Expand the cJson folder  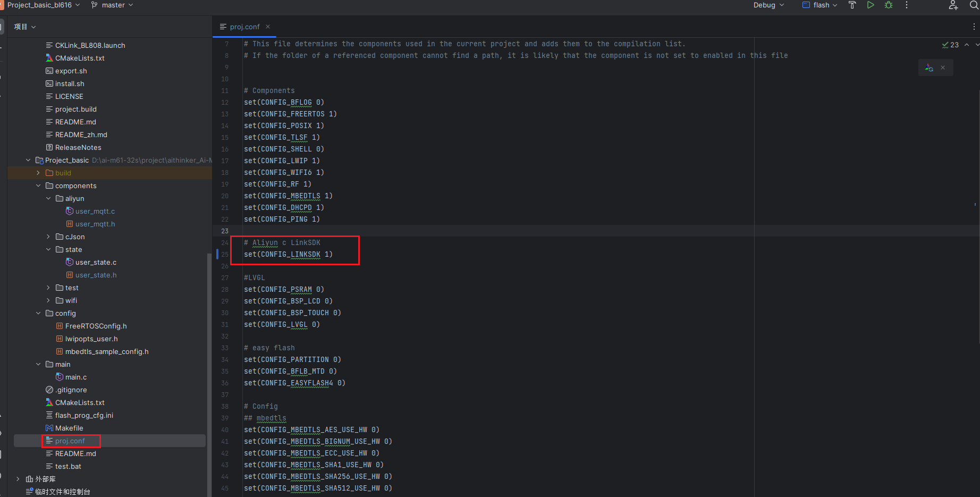point(48,237)
